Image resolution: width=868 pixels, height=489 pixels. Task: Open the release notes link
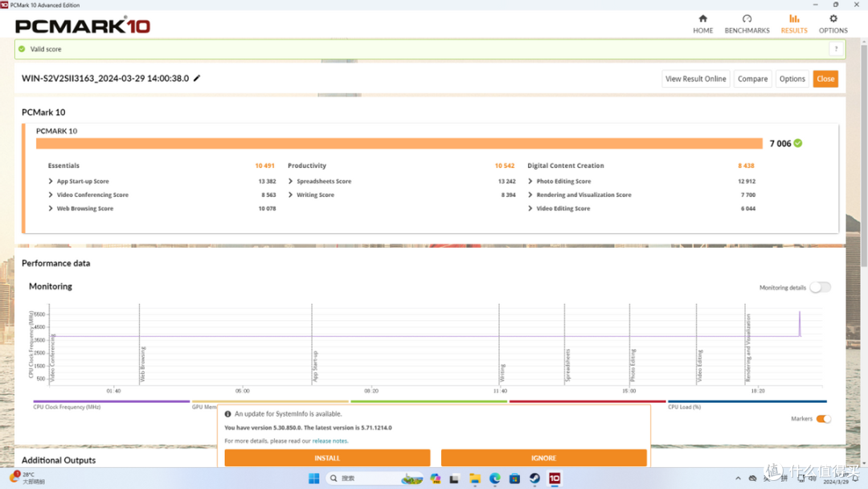click(330, 441)
